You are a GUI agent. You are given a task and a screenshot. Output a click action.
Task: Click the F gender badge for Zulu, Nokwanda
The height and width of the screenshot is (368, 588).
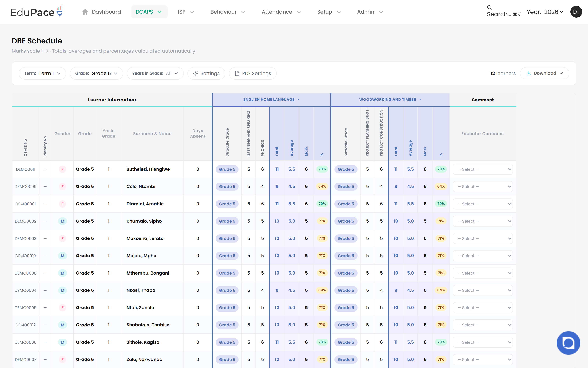coord(62,360)
